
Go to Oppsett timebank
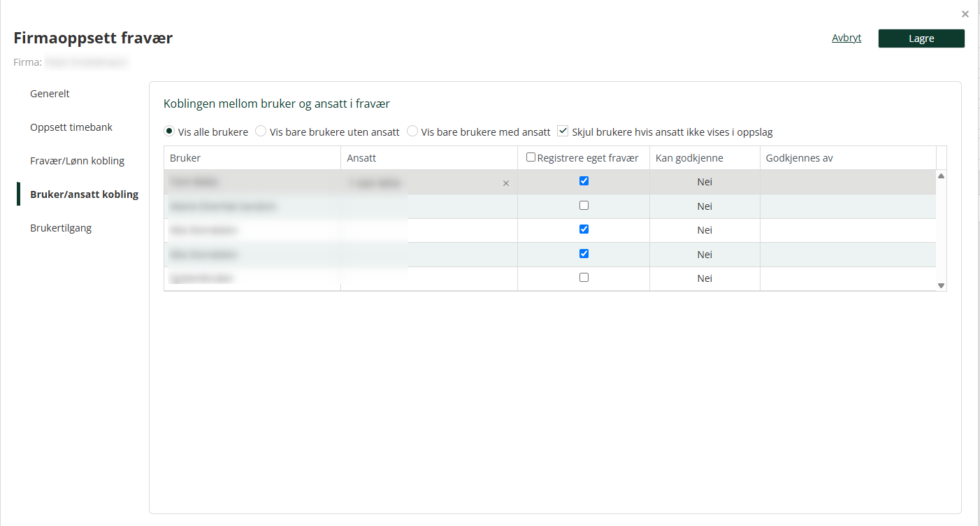71,127
